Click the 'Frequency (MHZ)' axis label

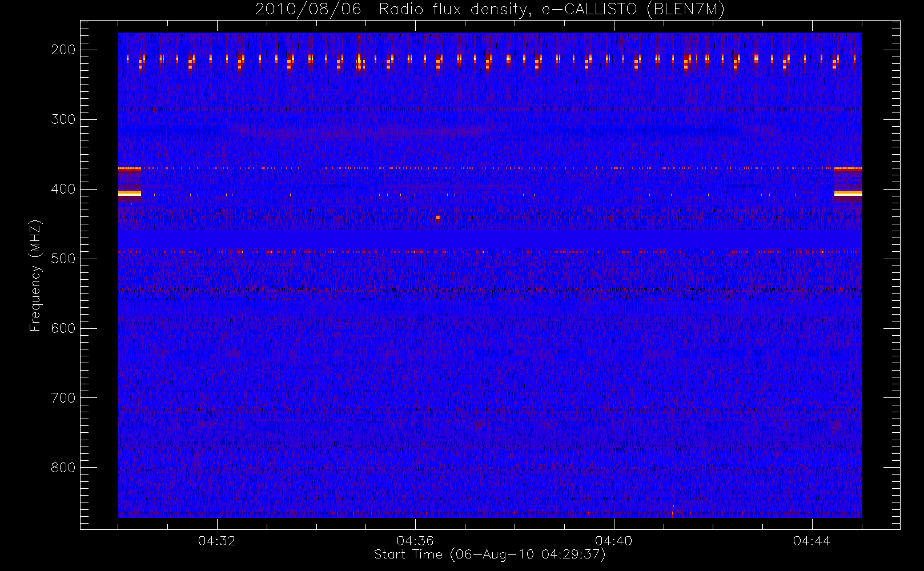(35, 275)
